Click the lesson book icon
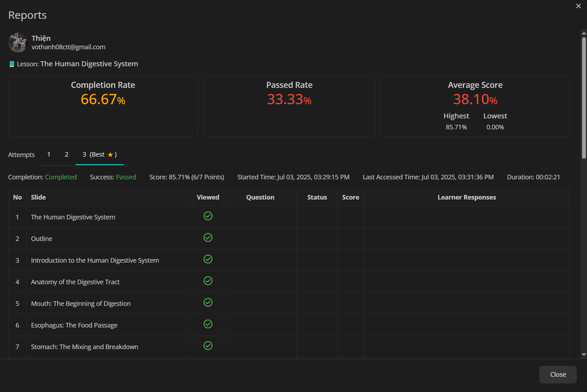 [12, 64]
